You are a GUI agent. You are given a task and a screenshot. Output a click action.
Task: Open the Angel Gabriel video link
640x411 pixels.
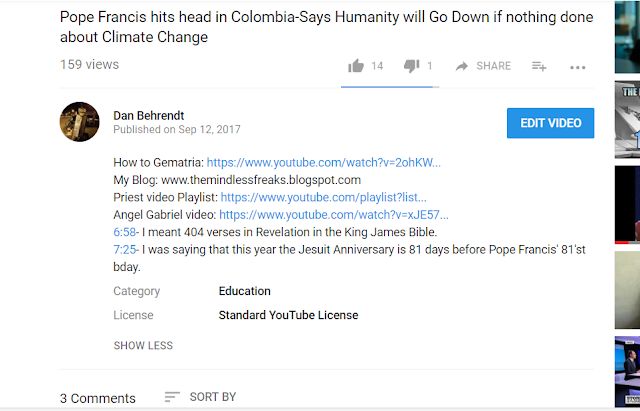coord(334,215)
